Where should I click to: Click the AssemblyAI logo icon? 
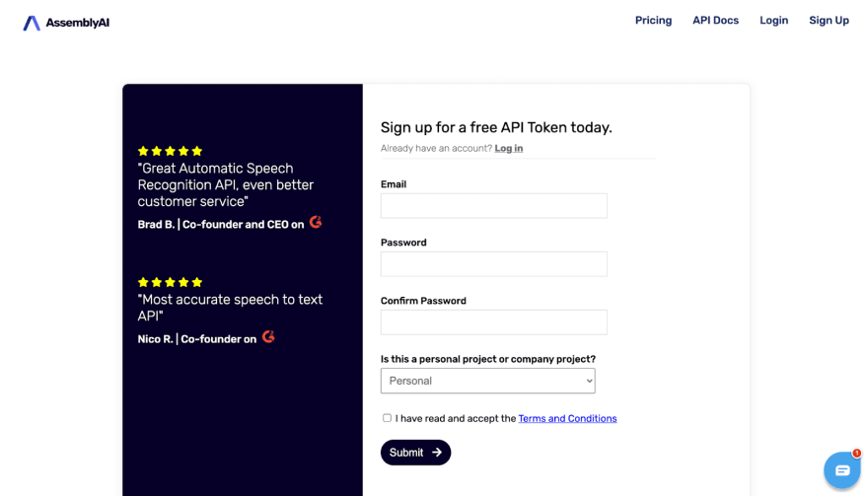(x=32, y=23)
